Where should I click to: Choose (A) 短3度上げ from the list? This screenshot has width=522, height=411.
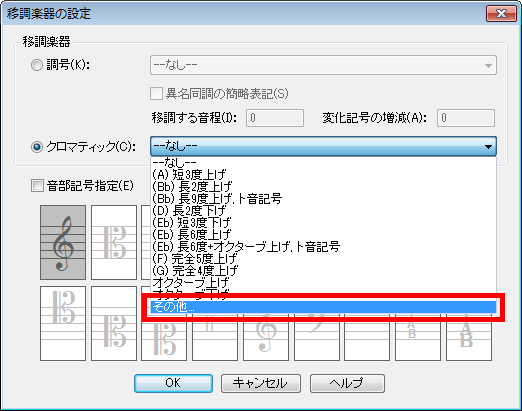click(323, 175)
